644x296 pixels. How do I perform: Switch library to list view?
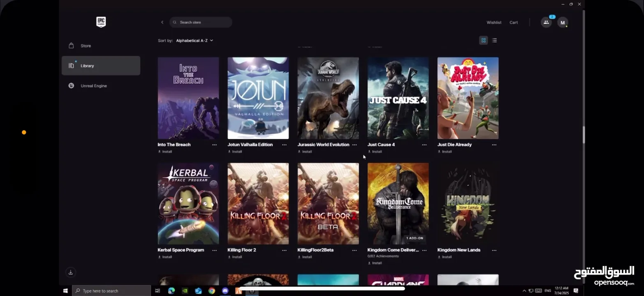pyautogui.click(x=494, y=40)
